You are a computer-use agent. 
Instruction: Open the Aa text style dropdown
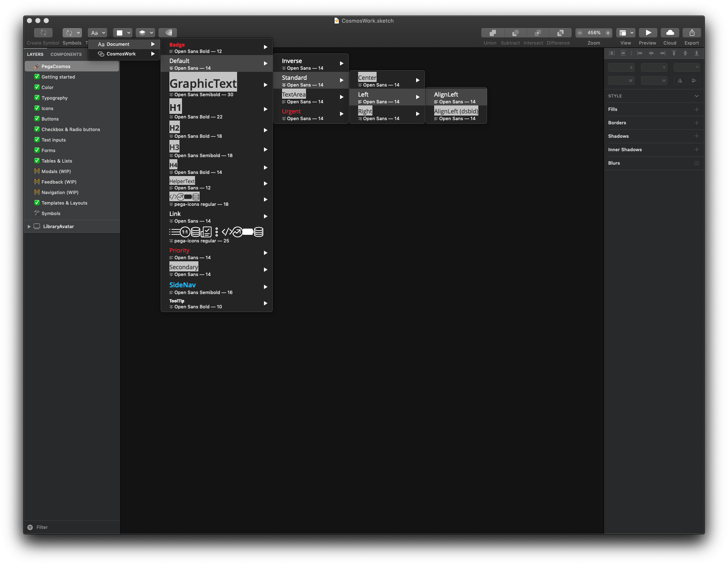97,32
